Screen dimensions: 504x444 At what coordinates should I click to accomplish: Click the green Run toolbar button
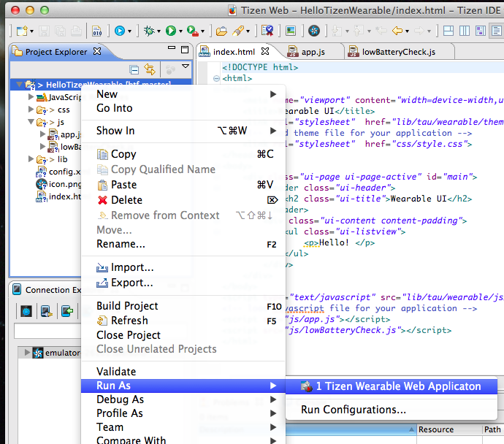[x=171, y=31]
